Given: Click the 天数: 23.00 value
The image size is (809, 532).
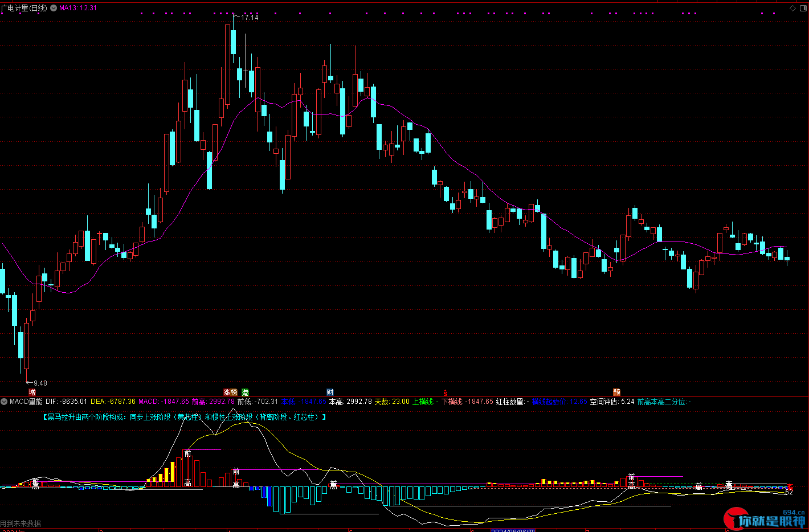Looking at the screenshot, I should point(392,402).
